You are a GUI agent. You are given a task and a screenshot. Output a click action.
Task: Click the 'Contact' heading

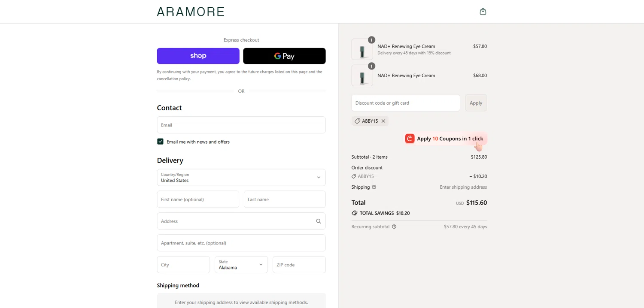(x=169, y=108)
